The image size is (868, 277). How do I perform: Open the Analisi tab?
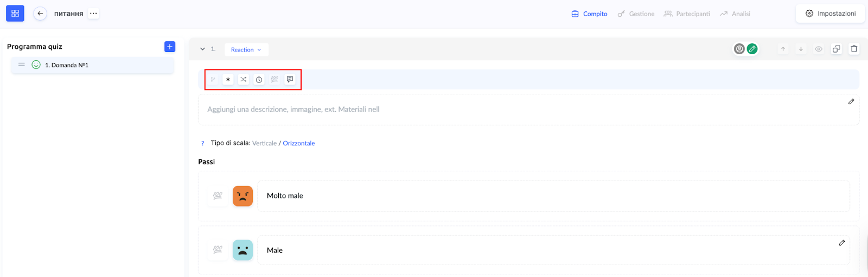click(x=735, y=14)
